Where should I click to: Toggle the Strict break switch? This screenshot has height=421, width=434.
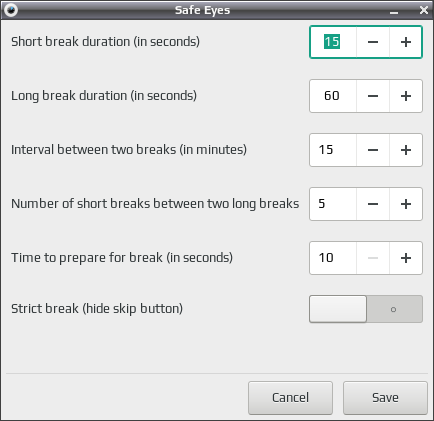click(x=366, y=309)
